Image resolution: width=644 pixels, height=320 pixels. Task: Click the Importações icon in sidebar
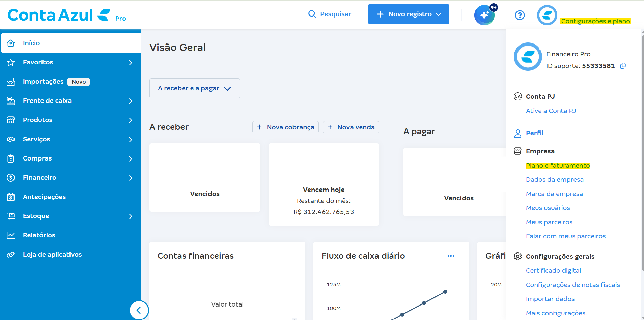tap(11, 82)
